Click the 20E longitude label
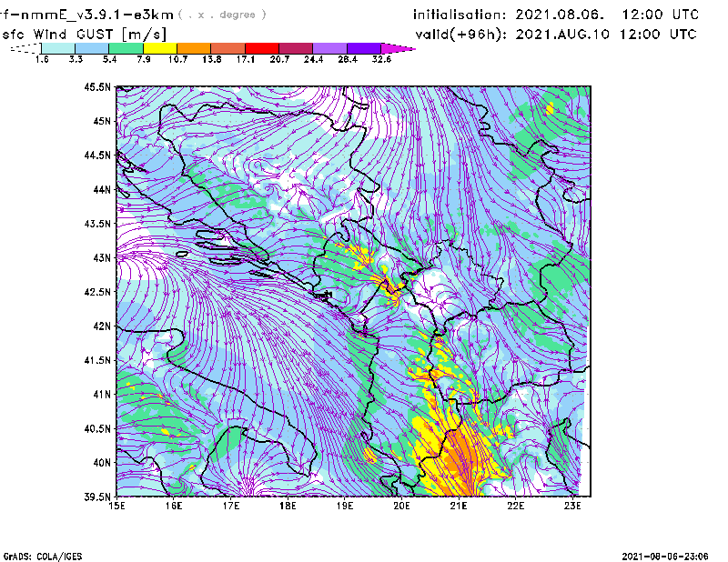Image resolution: width=728 pixels, height=562 pixels. click(x=401, y=506)
